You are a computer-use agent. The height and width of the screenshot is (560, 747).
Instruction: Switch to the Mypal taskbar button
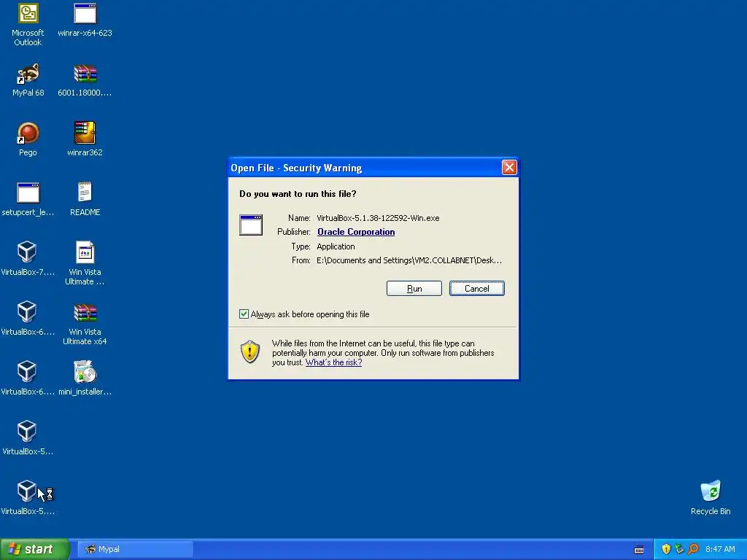[x=135, y=549]
